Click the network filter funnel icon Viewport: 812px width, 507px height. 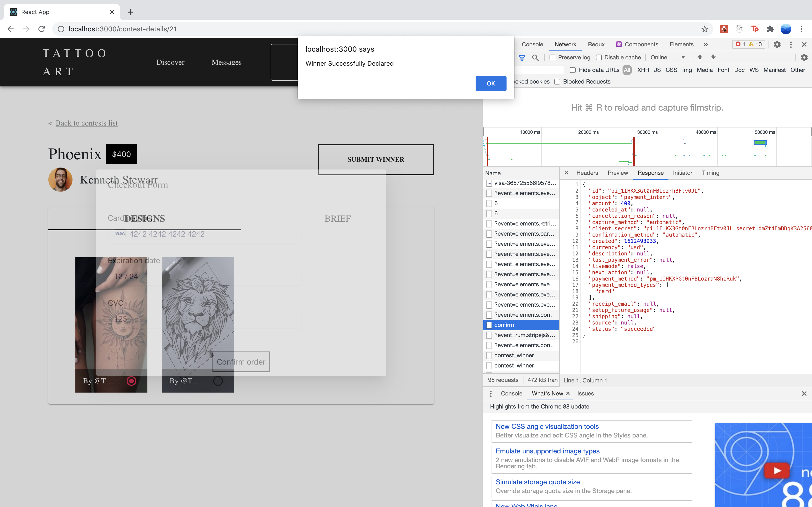[x=522, y=58]
